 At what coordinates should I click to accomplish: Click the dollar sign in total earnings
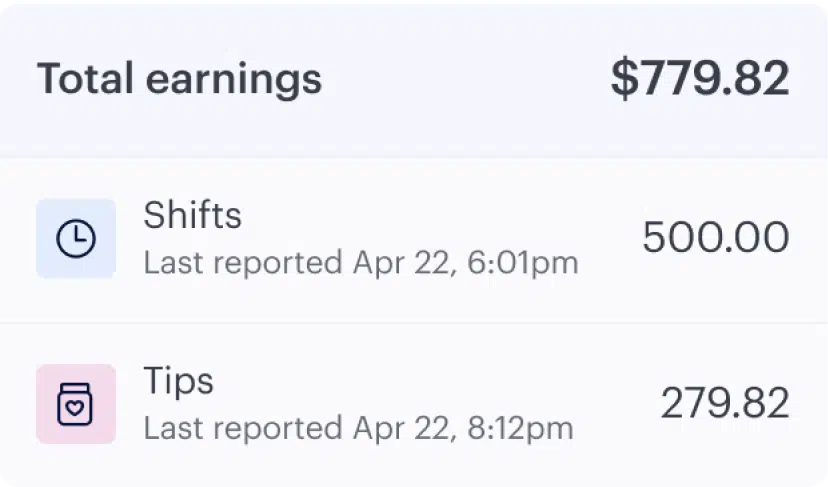coord(623,78)
